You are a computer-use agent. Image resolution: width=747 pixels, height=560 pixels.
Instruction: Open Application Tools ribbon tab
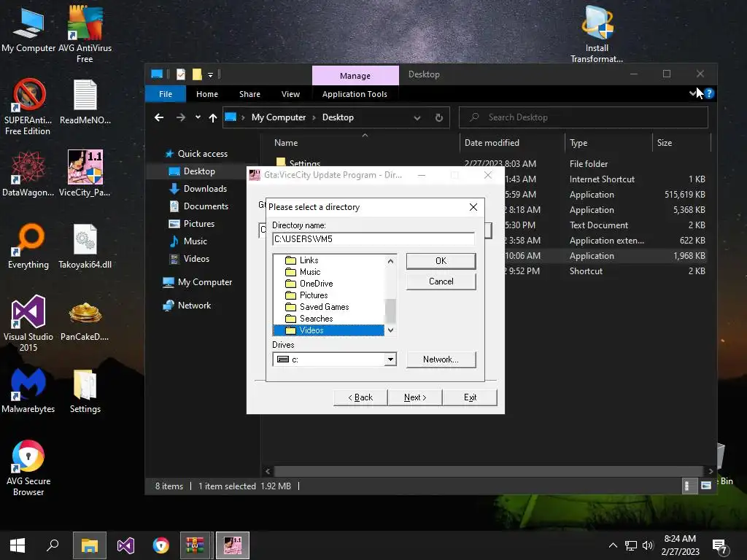coord(355,94)
